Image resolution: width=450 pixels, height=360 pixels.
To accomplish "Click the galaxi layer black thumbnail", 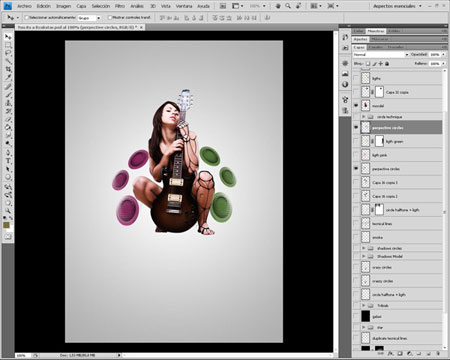I will click(366, 316).
